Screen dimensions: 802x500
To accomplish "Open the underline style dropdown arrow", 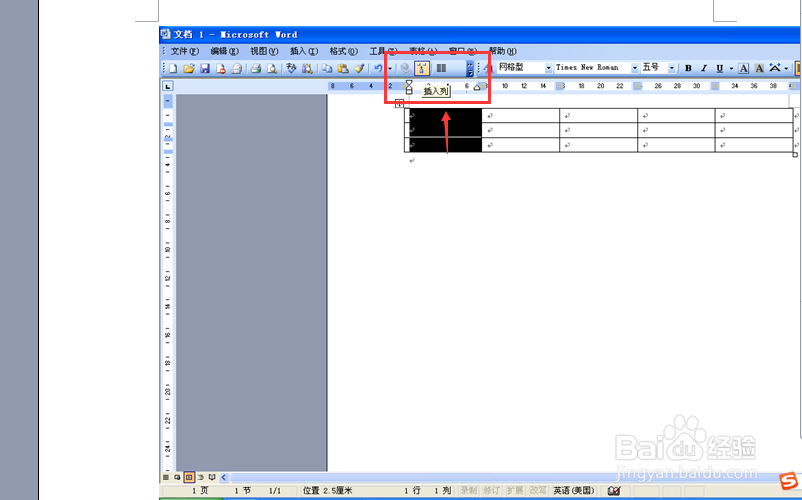I will (731, 68).
